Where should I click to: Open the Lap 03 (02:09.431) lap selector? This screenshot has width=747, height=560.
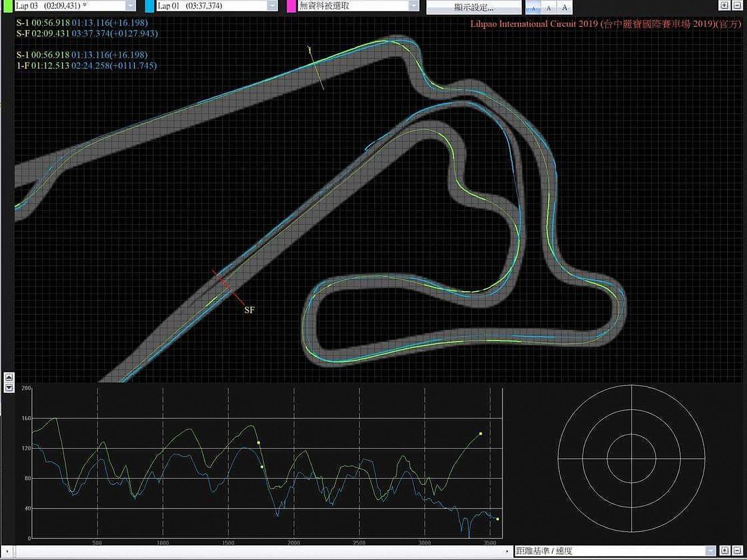[x=75, y=6]
